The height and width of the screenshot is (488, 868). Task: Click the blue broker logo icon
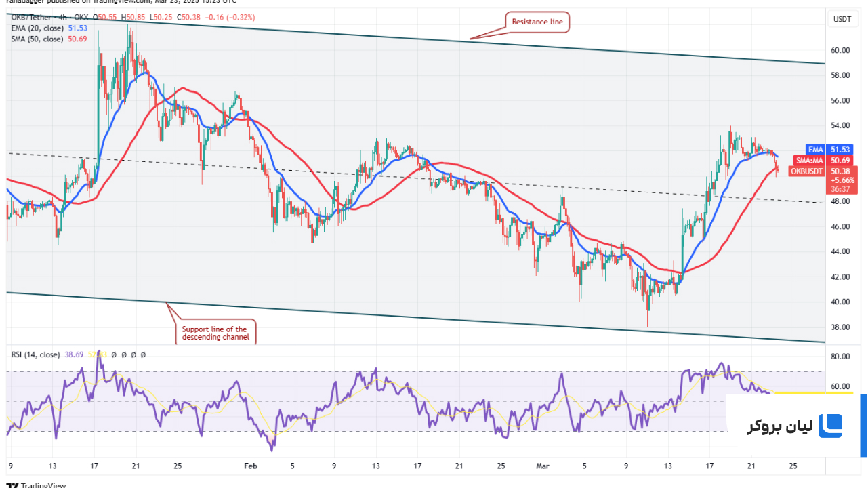830,426
